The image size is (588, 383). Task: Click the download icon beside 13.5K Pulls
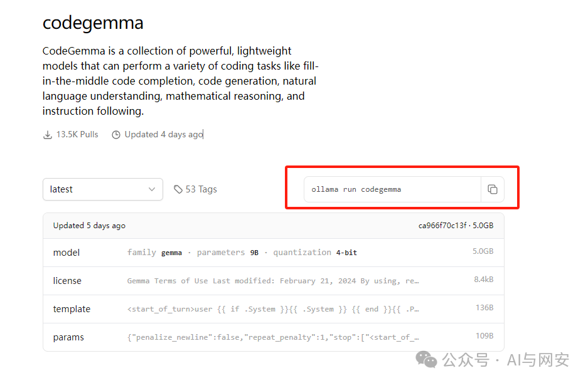click(48, 135)
